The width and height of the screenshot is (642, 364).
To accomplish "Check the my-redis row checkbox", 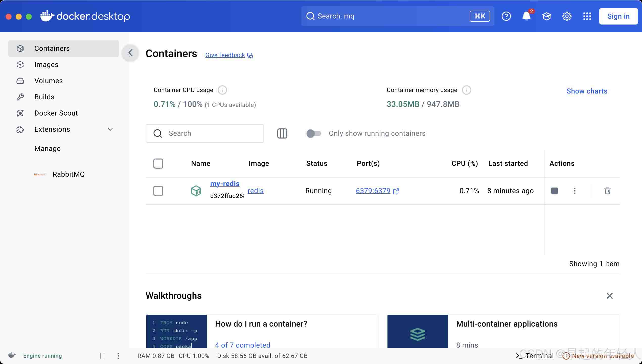I will coord(158,191).
